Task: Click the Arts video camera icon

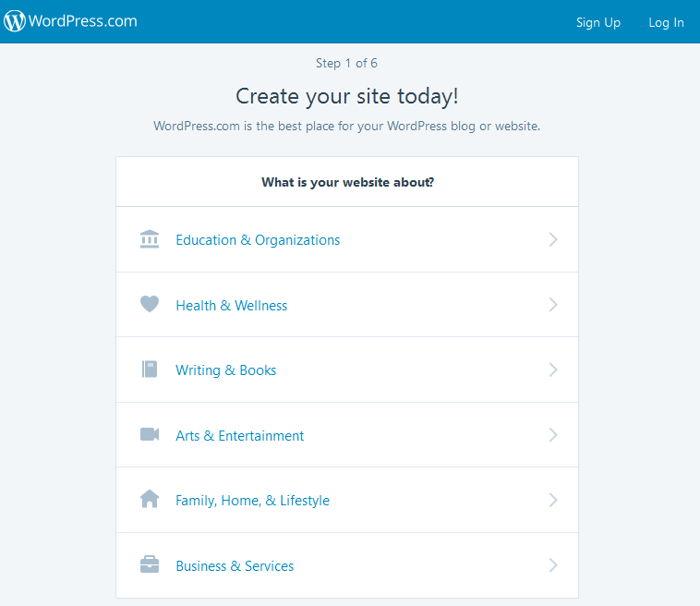Action: (x=150, y=434)
